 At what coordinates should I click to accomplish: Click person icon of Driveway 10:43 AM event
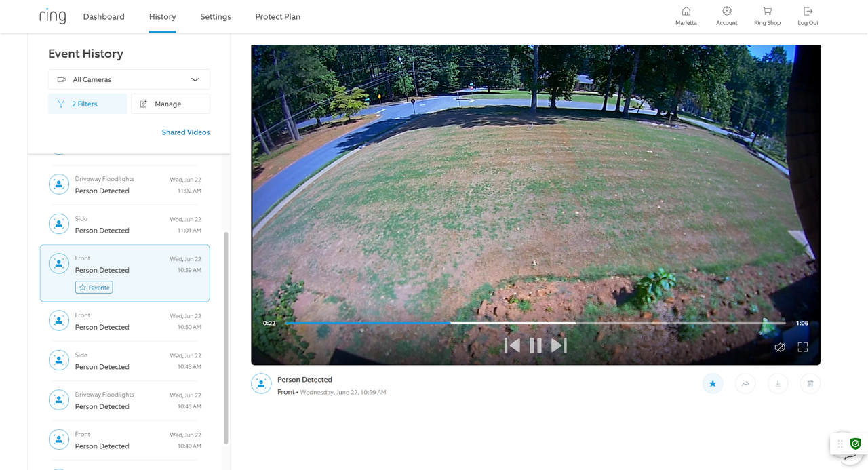click(x=59, y=399)
